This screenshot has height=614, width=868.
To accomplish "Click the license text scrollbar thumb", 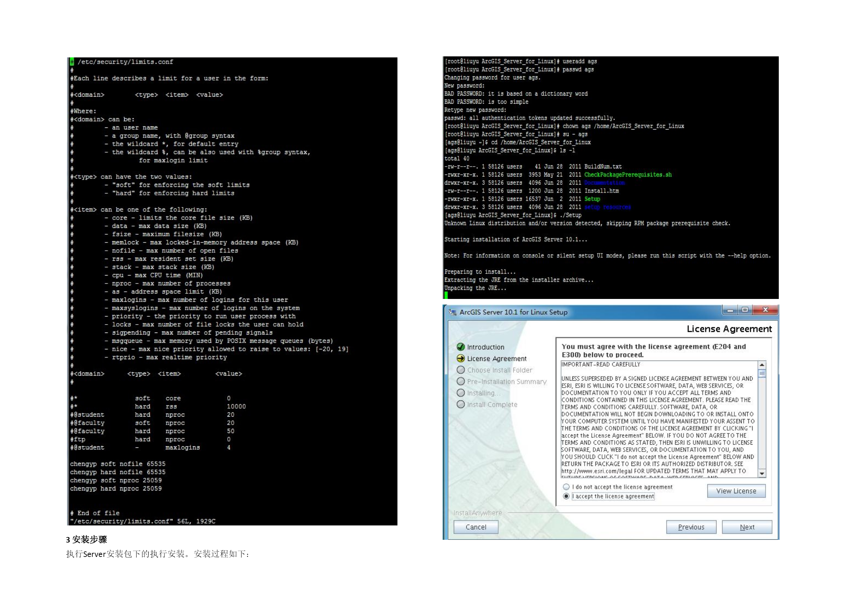I will (762, 374).
